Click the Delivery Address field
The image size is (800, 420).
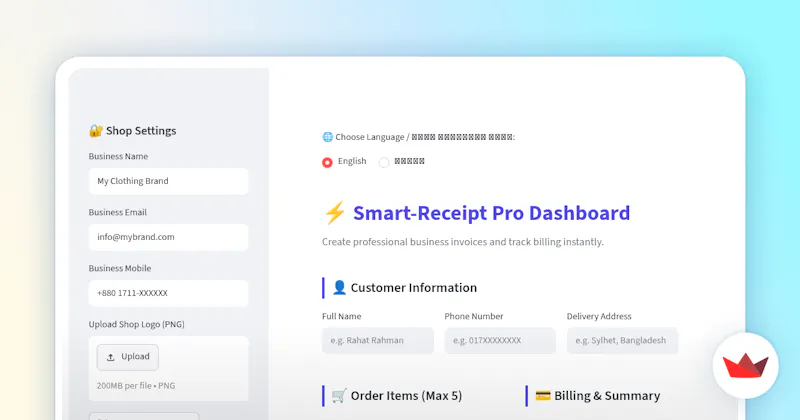pos(622,340)
